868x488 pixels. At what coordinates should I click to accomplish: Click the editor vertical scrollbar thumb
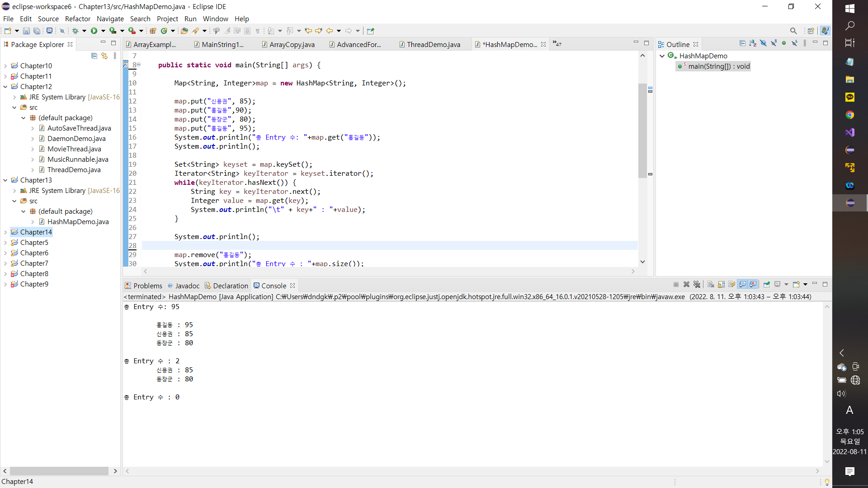[642, 131]
